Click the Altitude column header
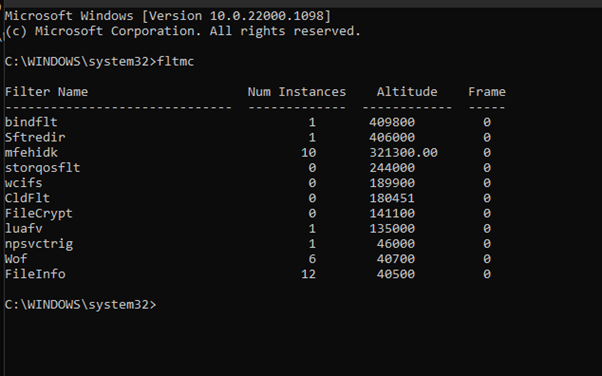 coord(407,92)
